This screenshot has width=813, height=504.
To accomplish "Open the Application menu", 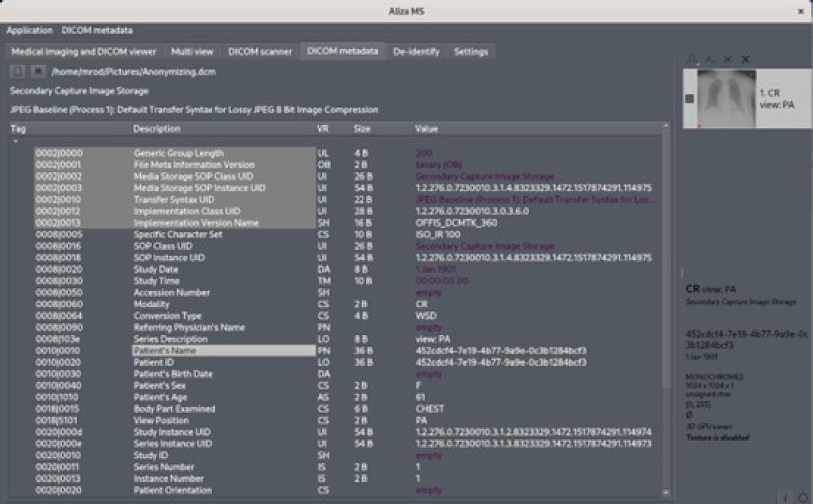I will pos(30,30).
